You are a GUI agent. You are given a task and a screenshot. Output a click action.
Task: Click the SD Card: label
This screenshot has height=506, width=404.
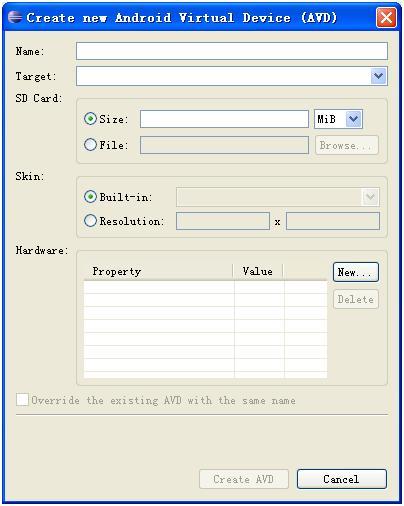[39, 98]
